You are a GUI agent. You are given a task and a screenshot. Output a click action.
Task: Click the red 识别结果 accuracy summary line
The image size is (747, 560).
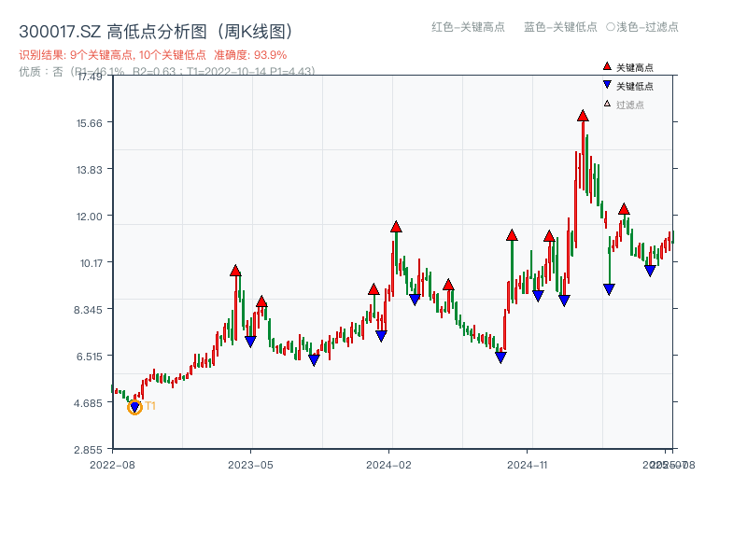tap(153, 55)
